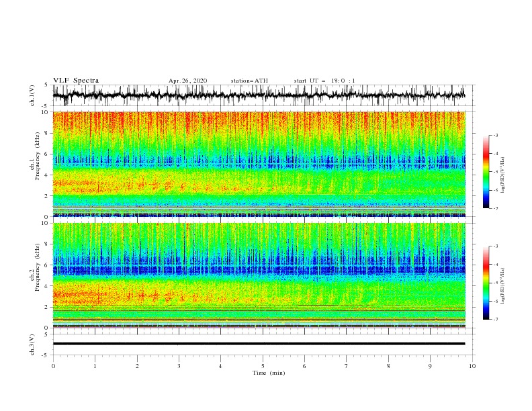
Task: Click the "-7" tick of ch.1 colorbar
Action: (x=495, y=208)
